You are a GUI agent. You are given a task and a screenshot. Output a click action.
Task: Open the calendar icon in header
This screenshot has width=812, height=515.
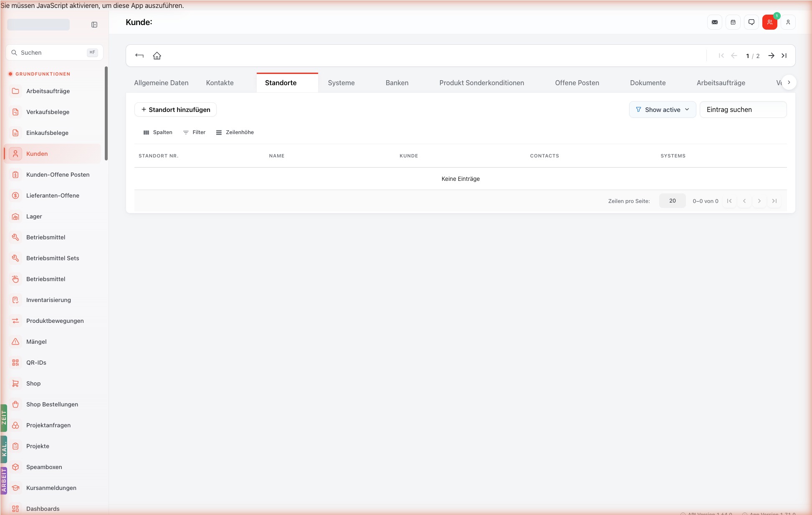click(x=733, y=22)
